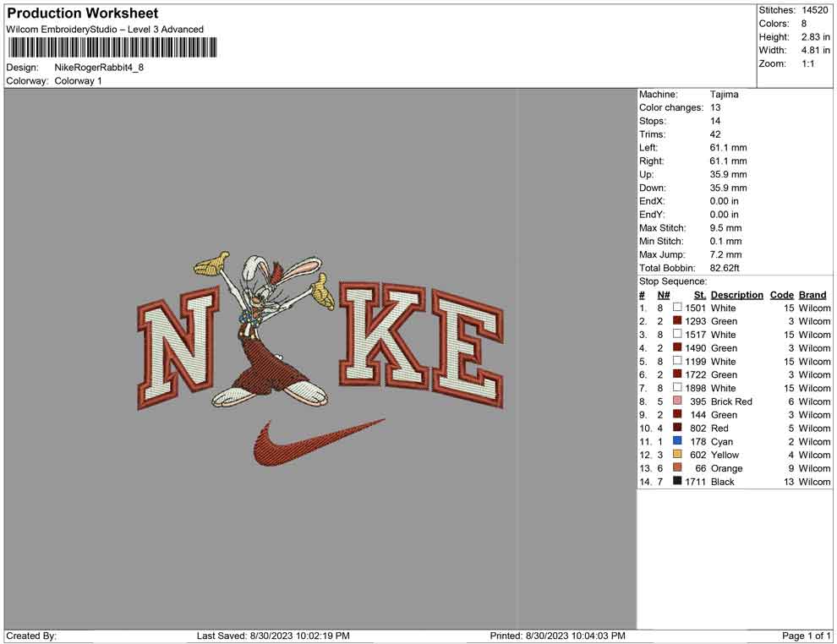Click the Colorway 1 value

[x=78, y=81]
